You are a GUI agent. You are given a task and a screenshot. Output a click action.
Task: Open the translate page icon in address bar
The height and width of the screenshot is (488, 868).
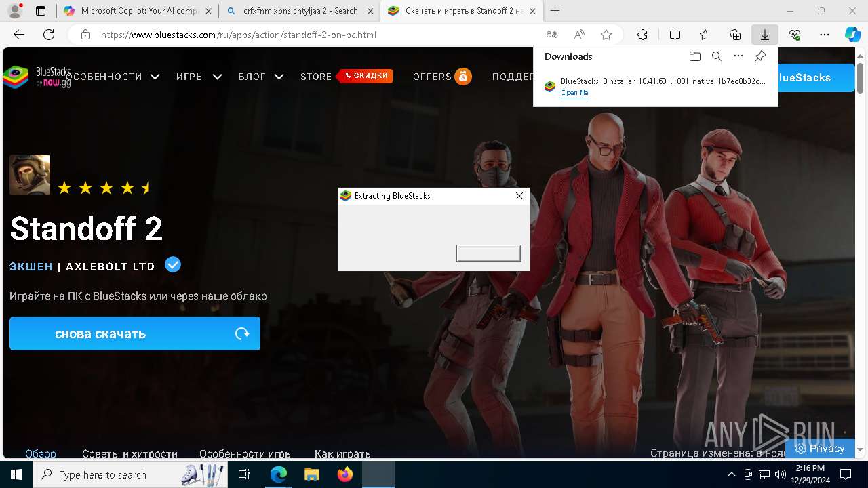[552, 35]
